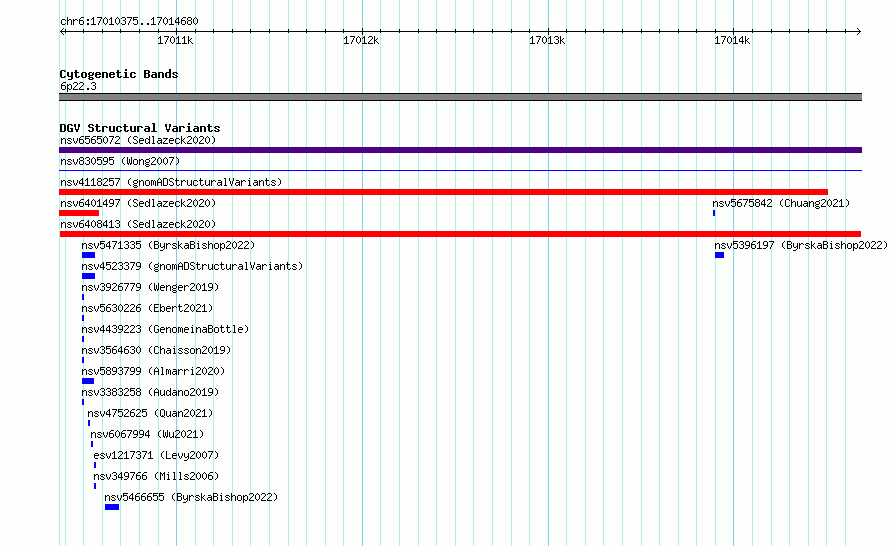
Task: Click the nsv6401497 (Sedlazeck2020) label
Action: 138,203
